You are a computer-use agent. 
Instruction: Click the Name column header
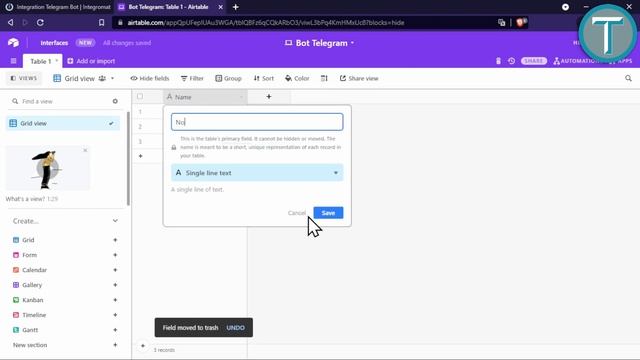point(205,97)
